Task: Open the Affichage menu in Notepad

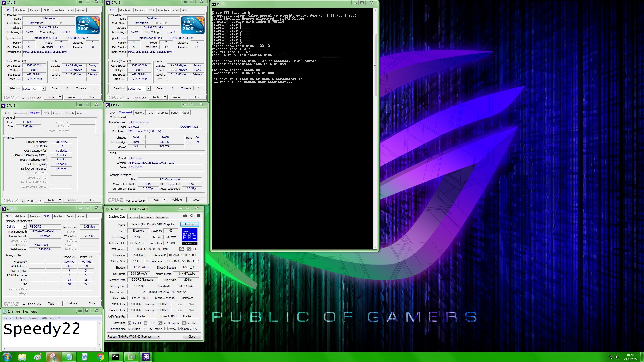Action: pyautogui.click(x=48, y=318)
